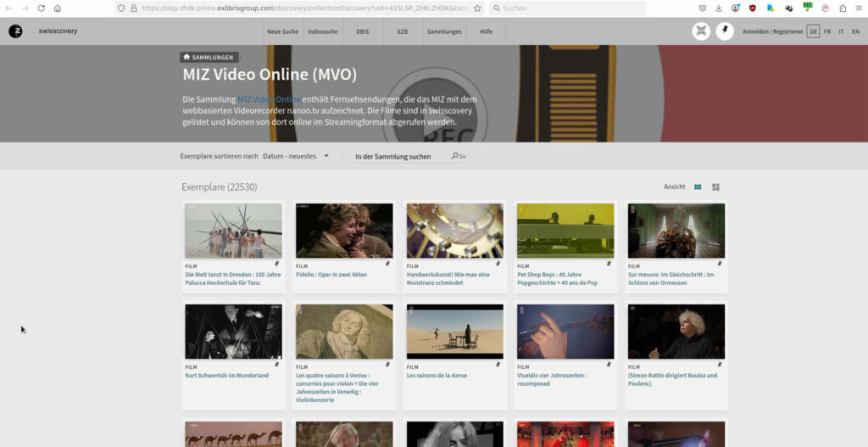Click the browser forward arrow

[x=25, y=8]
